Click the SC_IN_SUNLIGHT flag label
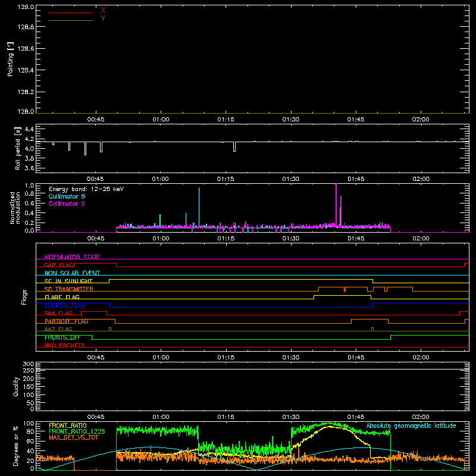This screenshot has height=476, width=476. pyautogui.click(x=68, y=281)
